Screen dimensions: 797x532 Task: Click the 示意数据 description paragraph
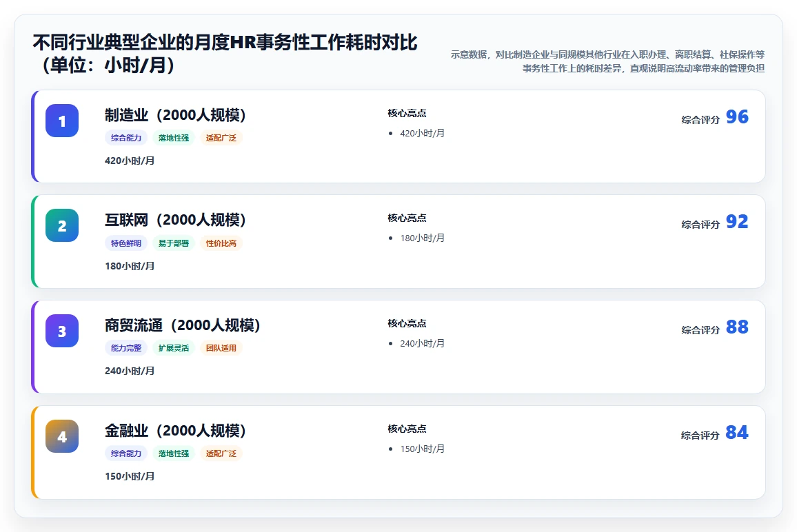click(607, 61)
